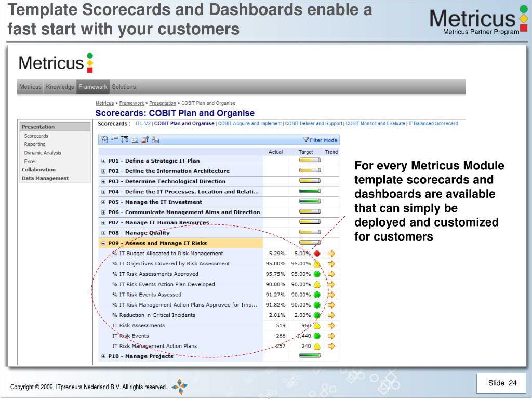Screen dimensions: 532x399
Task: Expand P01 - Define a Strategic IT Plan
Action: point(103,161)
